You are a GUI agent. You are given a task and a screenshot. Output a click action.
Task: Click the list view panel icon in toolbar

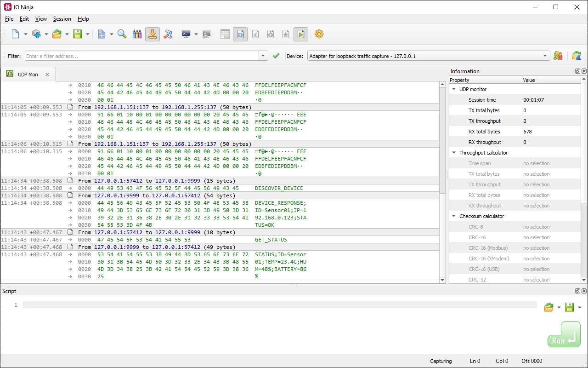[x=225, y=34]
